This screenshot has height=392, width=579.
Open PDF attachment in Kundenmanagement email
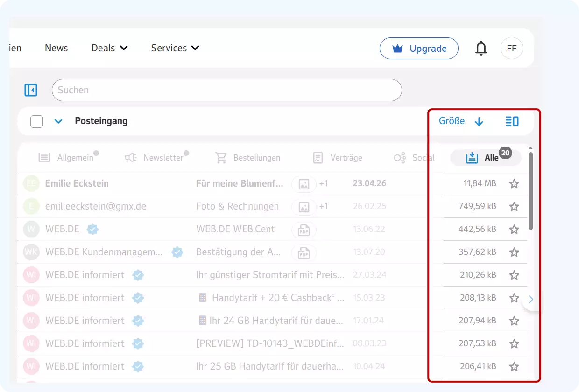304,252
